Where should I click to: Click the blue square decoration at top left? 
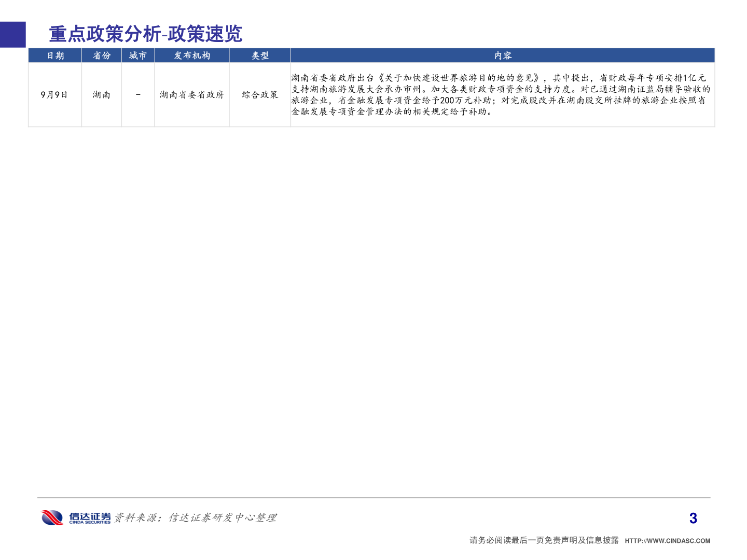12,34
